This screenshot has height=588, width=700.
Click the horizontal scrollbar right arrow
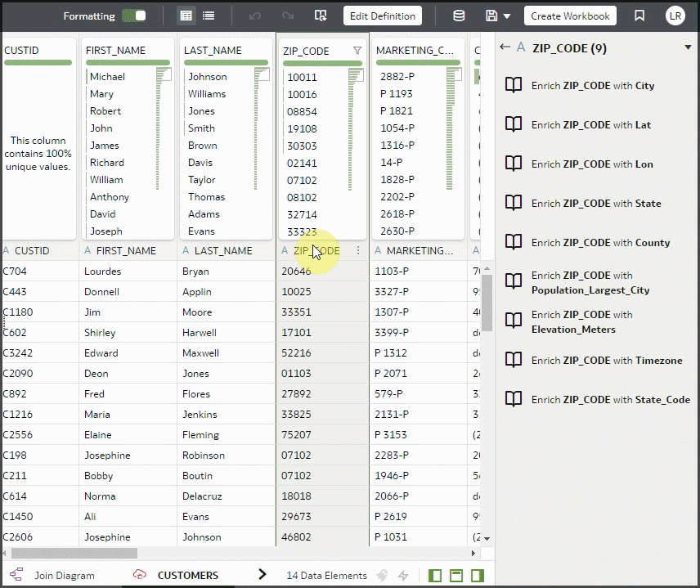[473, 553]
